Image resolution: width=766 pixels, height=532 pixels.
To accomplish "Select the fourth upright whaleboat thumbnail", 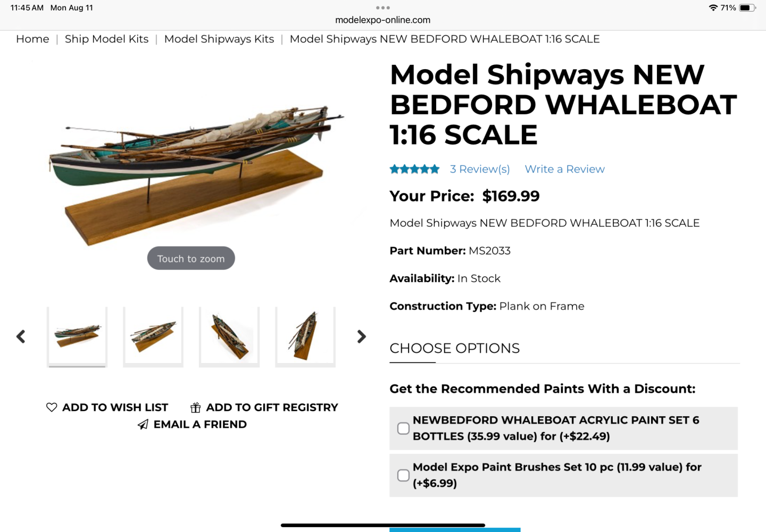I will (305, 336).
